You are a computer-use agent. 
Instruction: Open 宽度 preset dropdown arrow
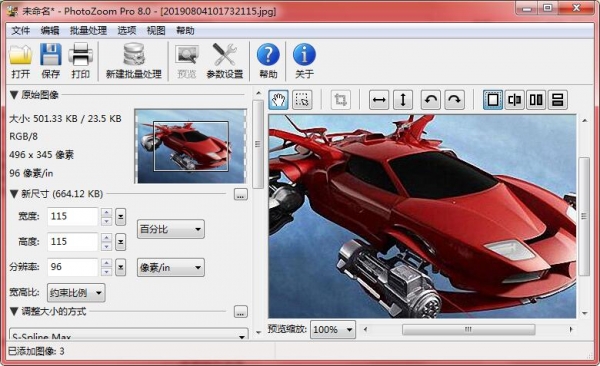click(121, 217)
